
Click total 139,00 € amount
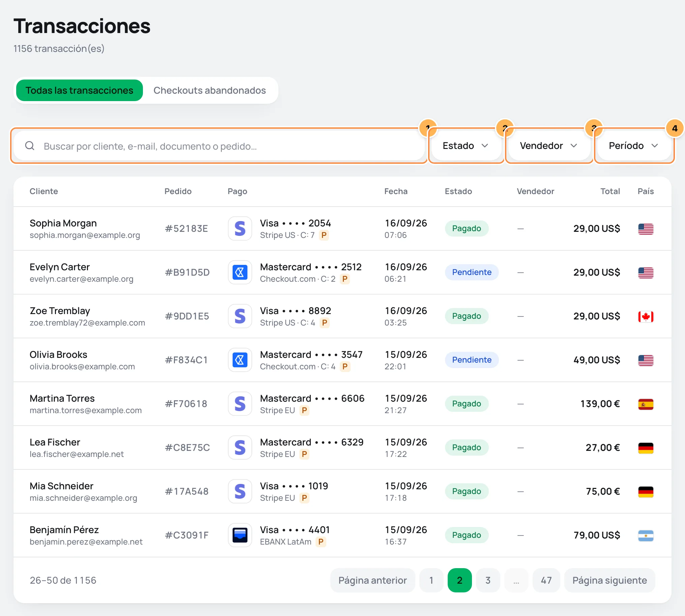(600, 403)
